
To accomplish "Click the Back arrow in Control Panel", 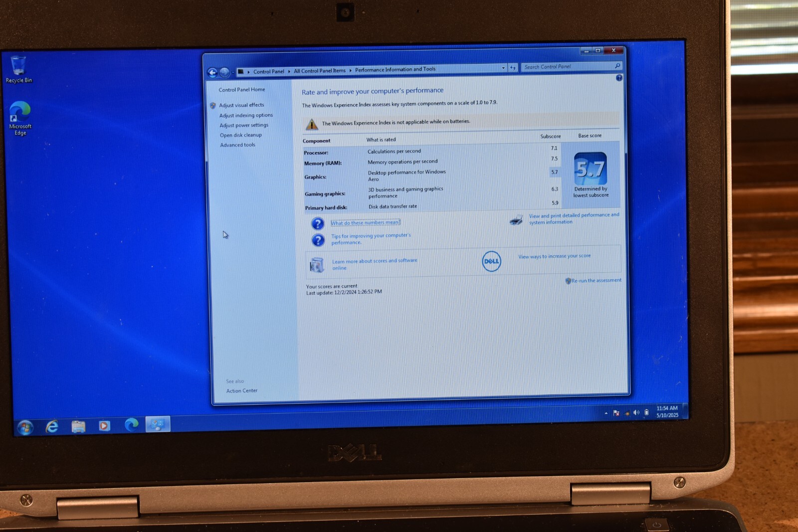I will click(212, 73).
